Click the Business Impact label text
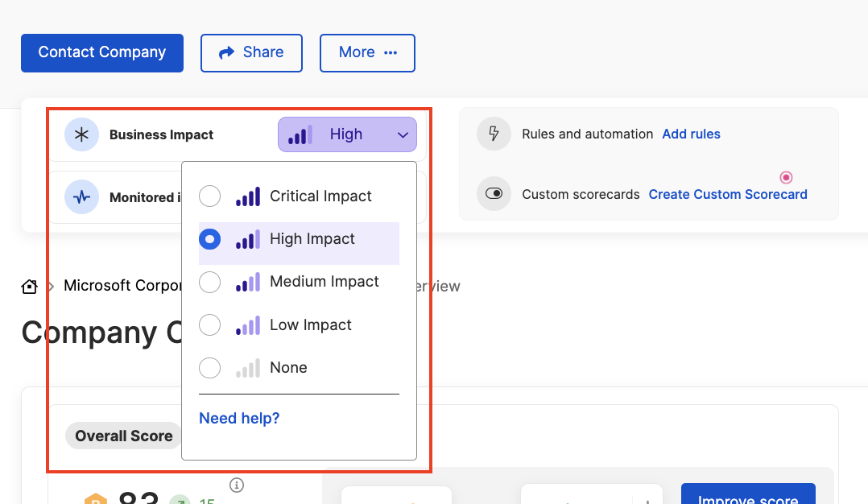The image size is (868, 504). (x=161, y=134)
